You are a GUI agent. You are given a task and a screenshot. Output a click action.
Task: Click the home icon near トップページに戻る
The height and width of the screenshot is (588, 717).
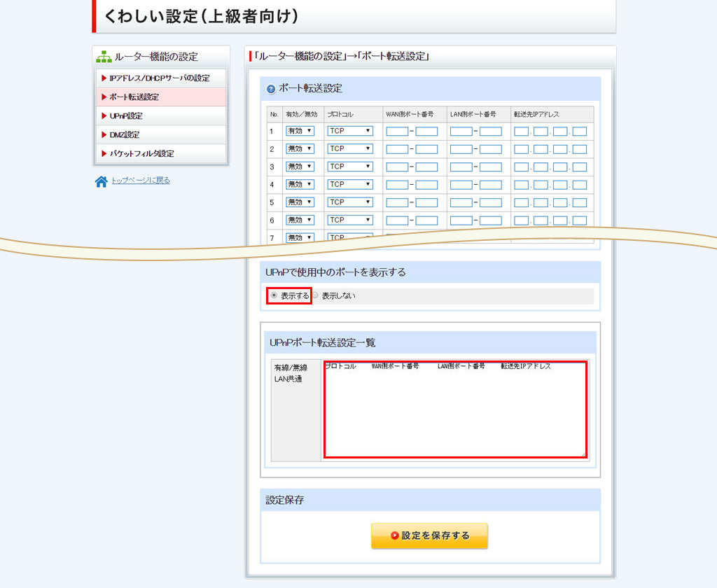click(x=102, y=181)
